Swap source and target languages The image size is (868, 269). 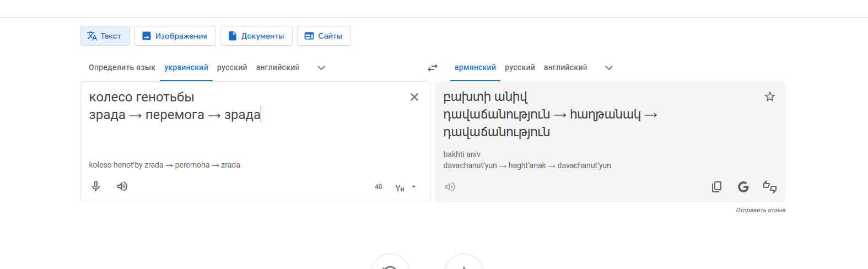433,68
